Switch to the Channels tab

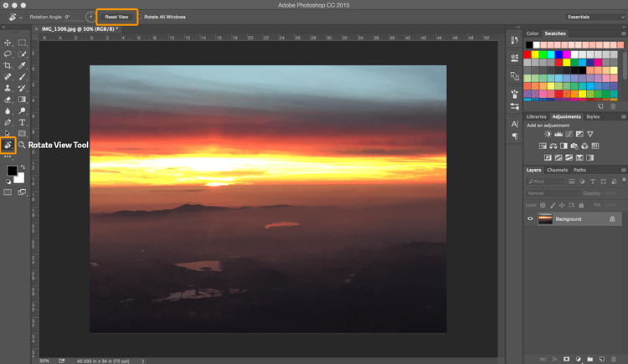[557, 170]
